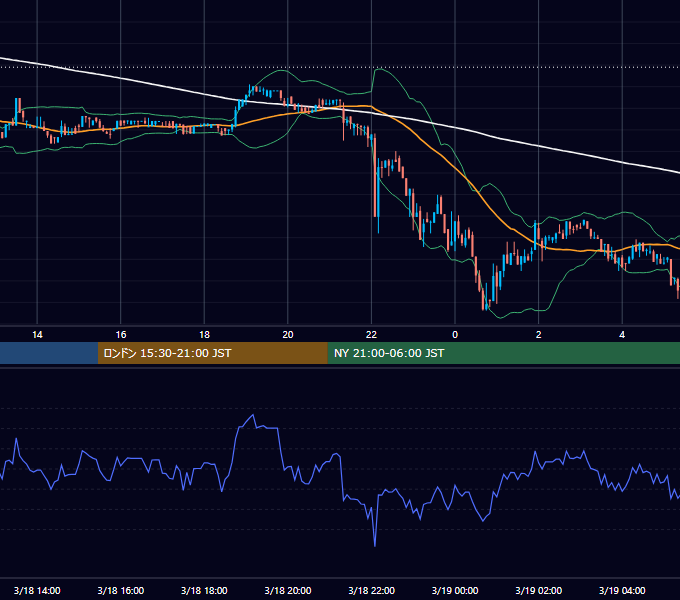Click the '20' hour axis label

[288, 335]
